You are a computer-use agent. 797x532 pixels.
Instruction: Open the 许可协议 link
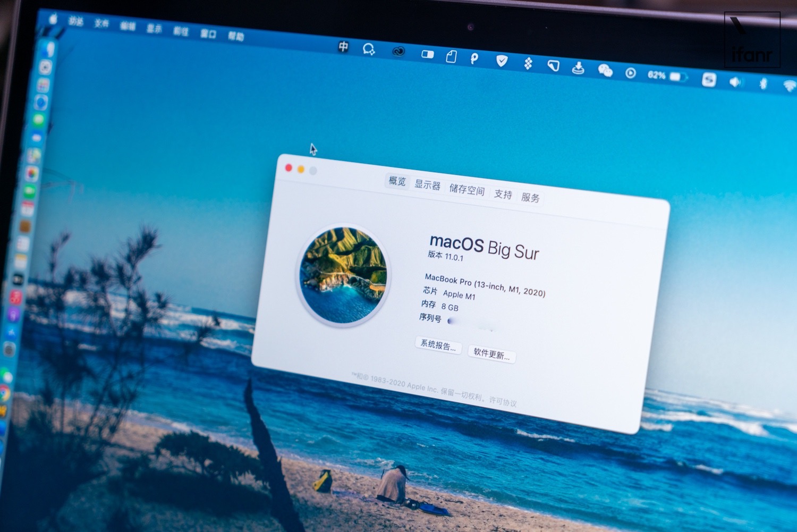click(x=503, y=402)
